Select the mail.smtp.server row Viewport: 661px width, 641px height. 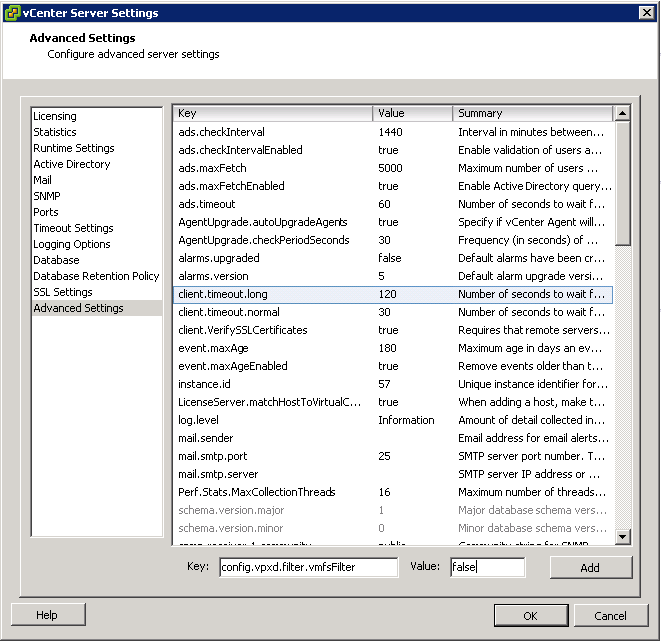coord(393,475)
